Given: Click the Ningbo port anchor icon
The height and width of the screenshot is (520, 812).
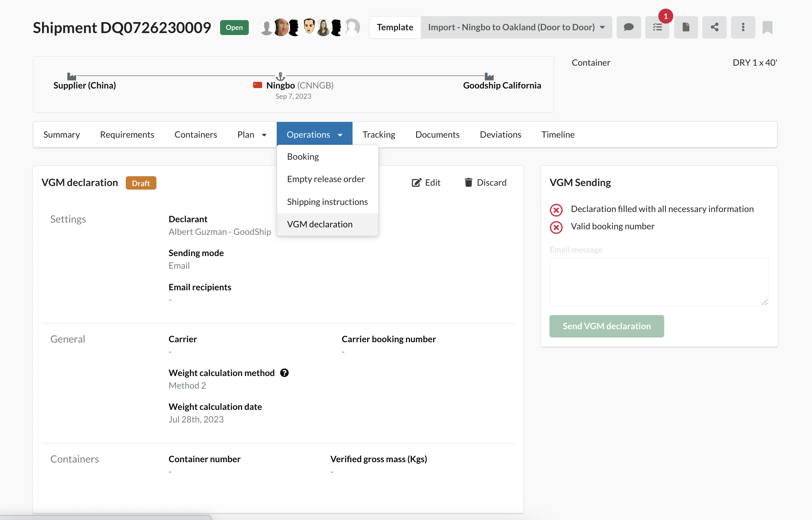Looking at the screenshot, I should tap(280, 76).
